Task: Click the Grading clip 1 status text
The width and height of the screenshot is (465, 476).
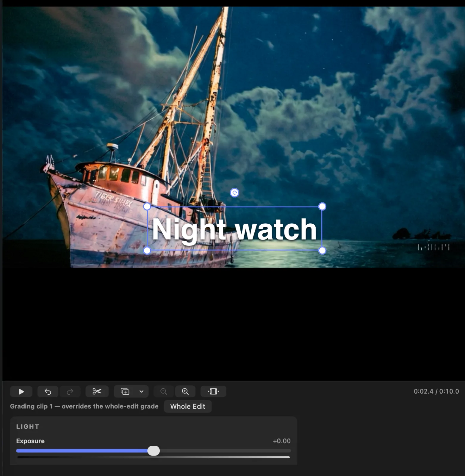Action: click(84, 406)
